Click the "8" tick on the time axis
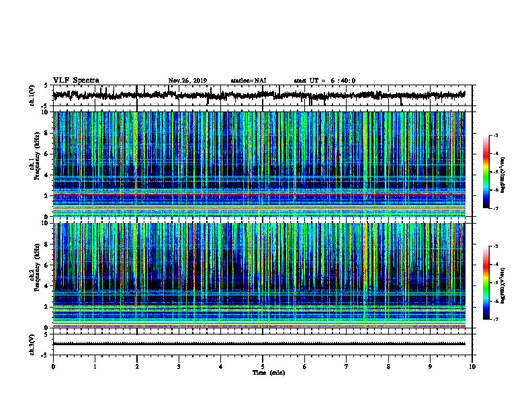The width and height of the screenshot is (532, 411). pyautogui.click(x=388, y=367)
